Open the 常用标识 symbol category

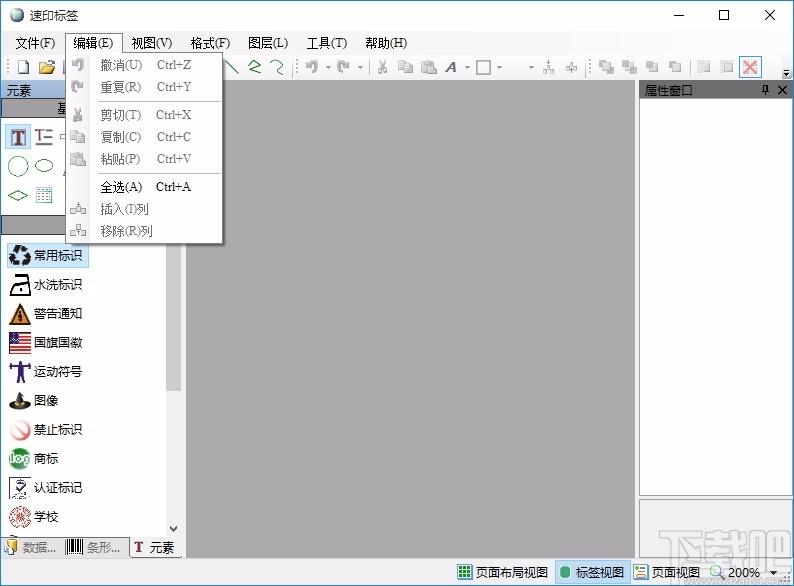coord(48,255)
